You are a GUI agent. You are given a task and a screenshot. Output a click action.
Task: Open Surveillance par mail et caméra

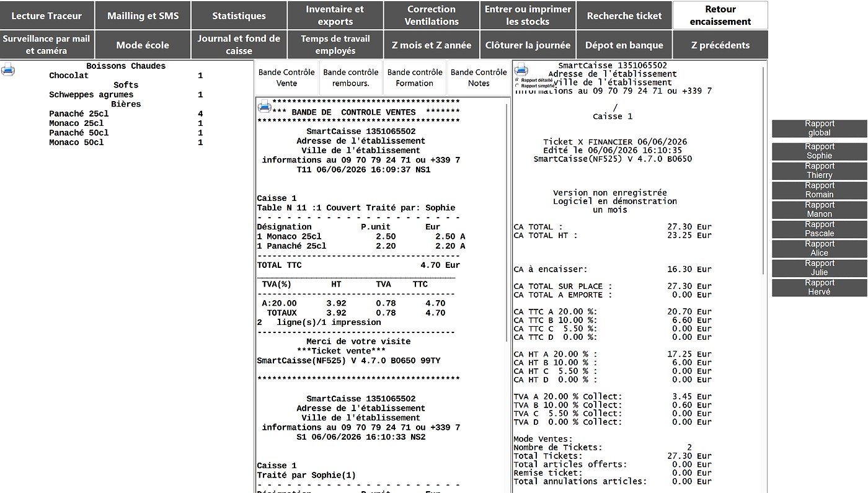(47, 45)
